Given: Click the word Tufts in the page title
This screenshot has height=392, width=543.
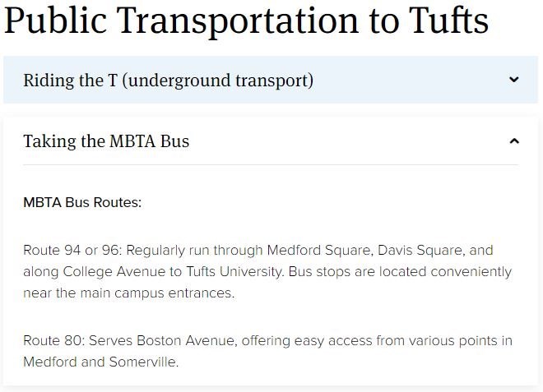Looking at the screenshot, I should 447,21.
